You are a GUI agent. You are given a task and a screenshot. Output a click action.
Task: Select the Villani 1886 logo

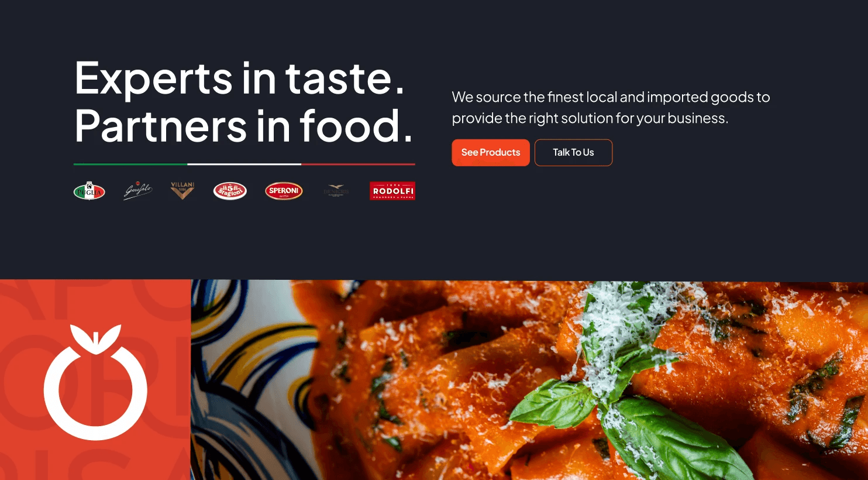click(182, 191)
